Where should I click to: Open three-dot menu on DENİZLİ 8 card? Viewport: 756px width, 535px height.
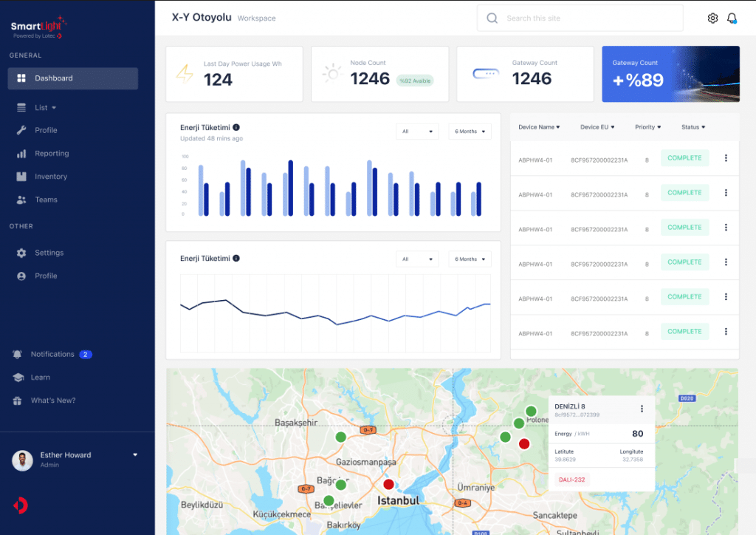642,409
